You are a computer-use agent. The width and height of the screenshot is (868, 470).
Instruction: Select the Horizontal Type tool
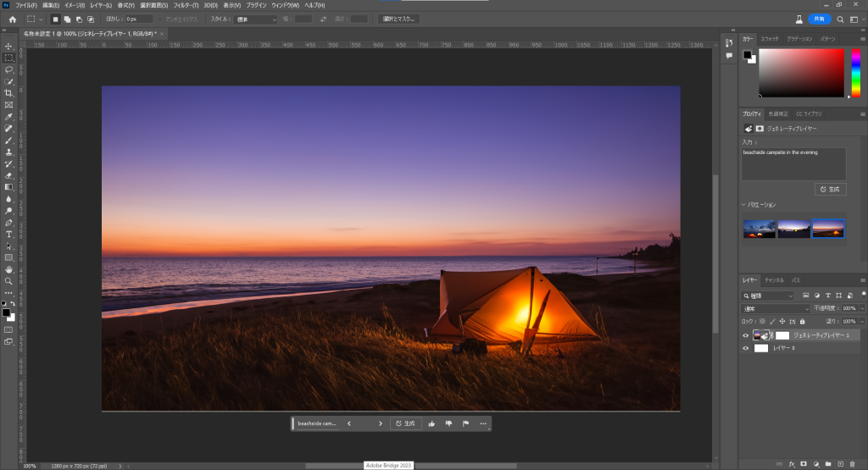pyautogui.click(x=8, y=234)
